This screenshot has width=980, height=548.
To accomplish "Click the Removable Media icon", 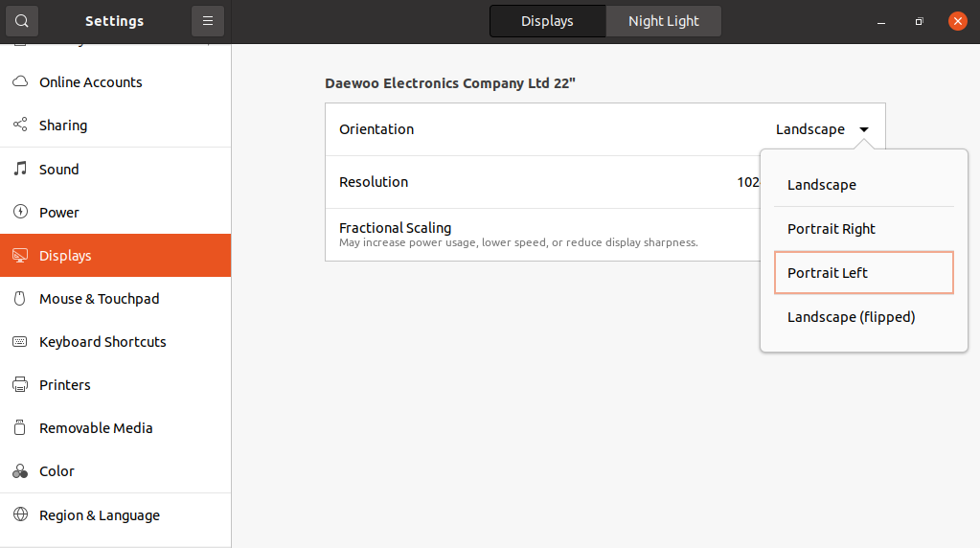I will [x=20, y=428].
